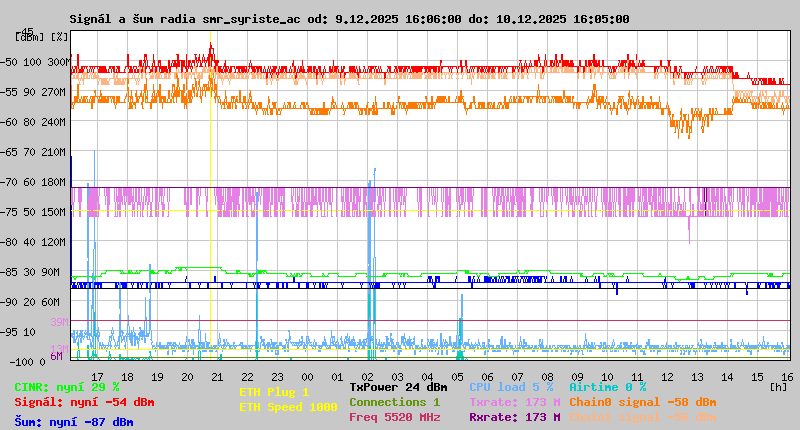Click the '-80 40 120M' y-axis label
This screenshot has height=430, width=800.
[33, 242]
